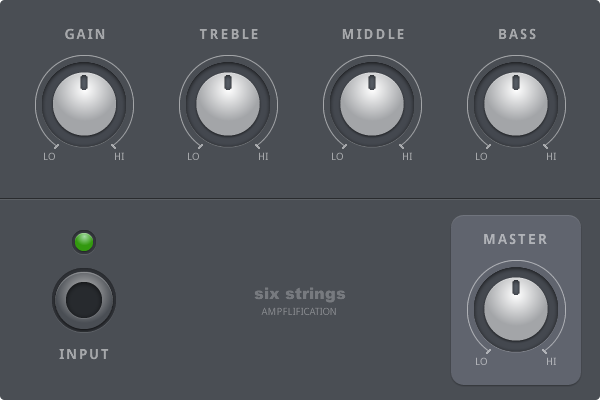Click the MASTER volume knob

point(516,309)
